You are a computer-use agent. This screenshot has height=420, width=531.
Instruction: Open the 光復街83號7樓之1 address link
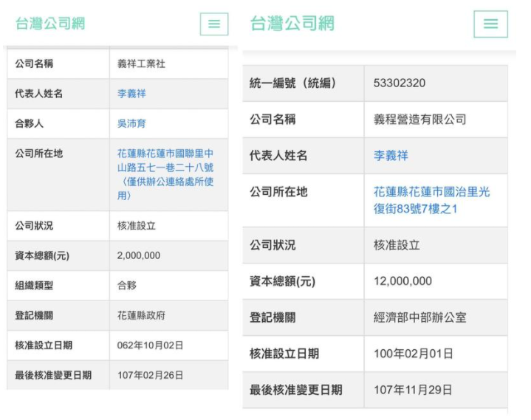pos(432,200)
